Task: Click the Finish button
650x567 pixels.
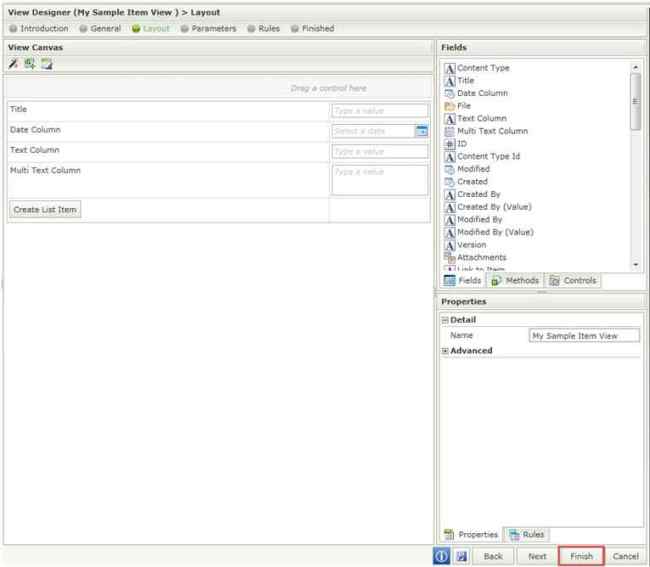Action: click(581, 556)
